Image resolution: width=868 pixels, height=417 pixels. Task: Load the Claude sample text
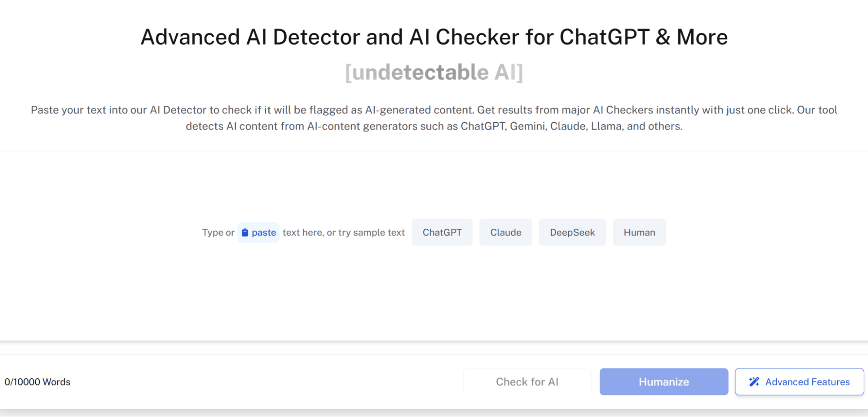tap(505, 233)
